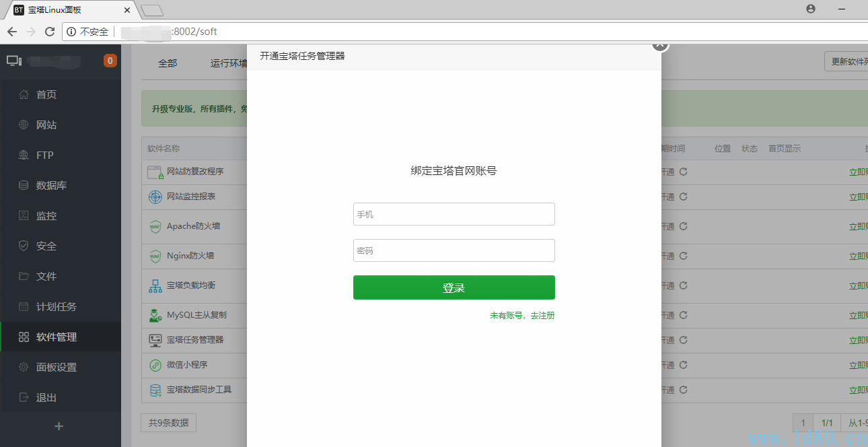The width and height of the screenshot is (868, 447).
Task: Open the 首页 home icon in sidebar
Action: tap(24, 94)
